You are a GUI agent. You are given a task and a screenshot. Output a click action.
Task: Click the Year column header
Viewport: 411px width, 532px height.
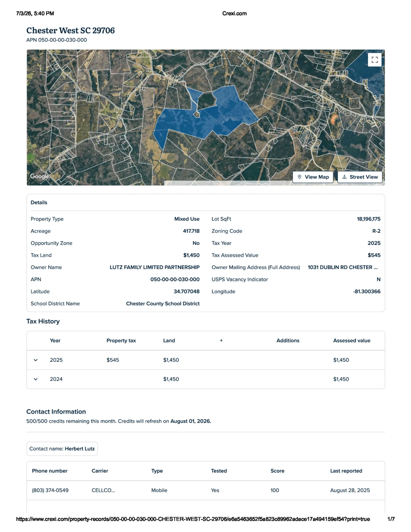tap(55, 340)
